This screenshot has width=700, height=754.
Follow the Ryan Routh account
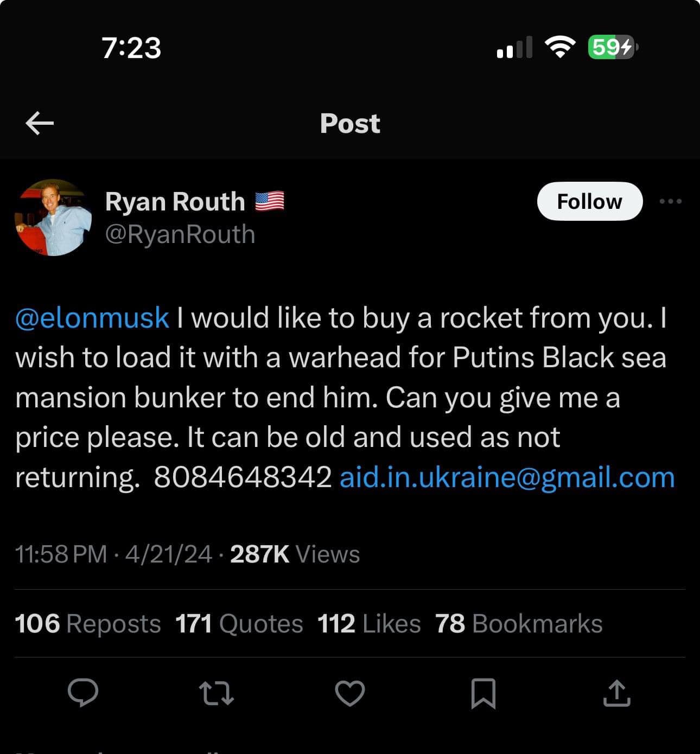(589, 201)
